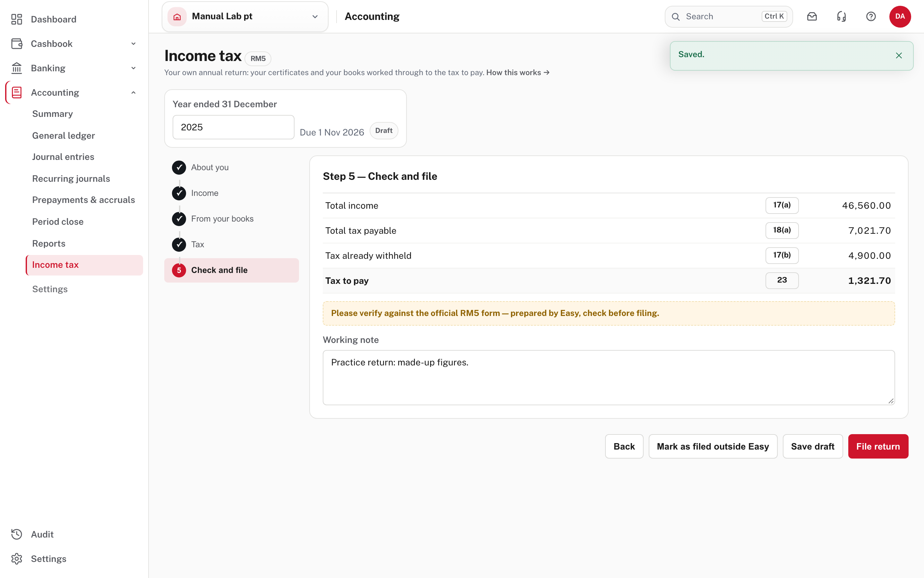Select the Check and file step
924x578 pixels.
(231, 270)
